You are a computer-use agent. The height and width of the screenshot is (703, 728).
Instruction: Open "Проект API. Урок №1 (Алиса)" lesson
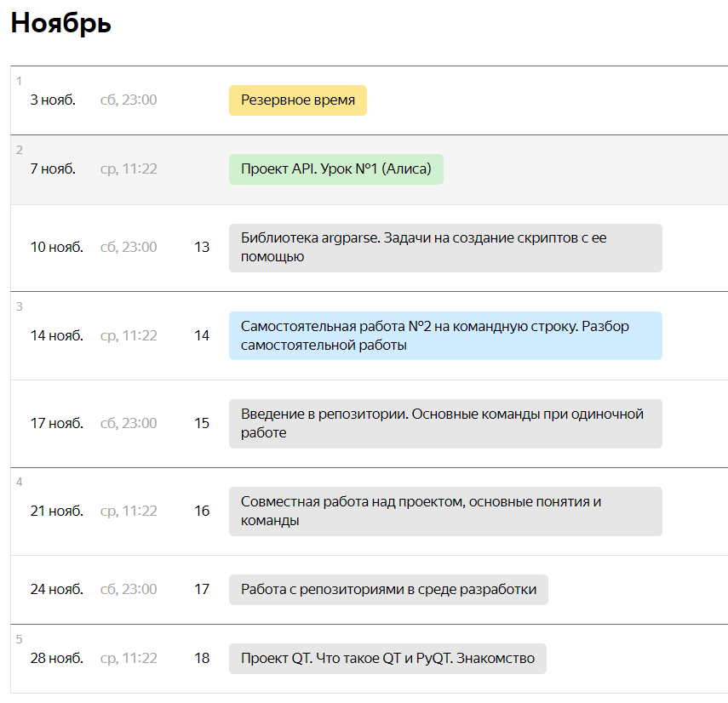336,169
